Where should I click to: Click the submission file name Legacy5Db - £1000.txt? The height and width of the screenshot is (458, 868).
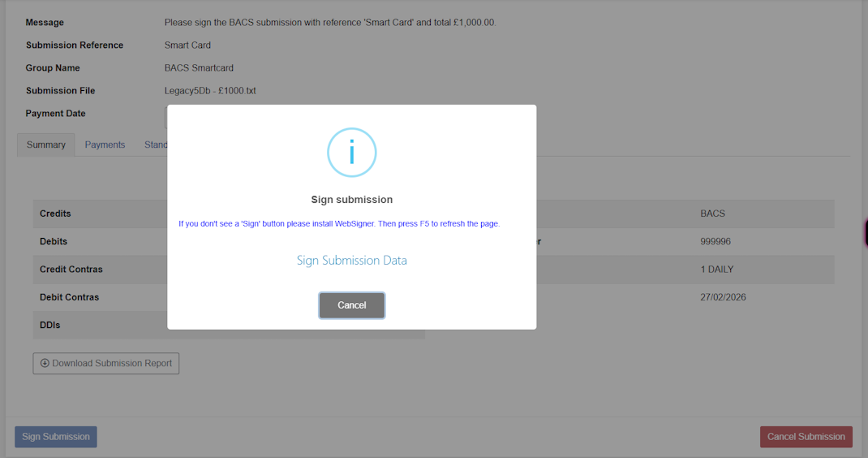[210, 91]
